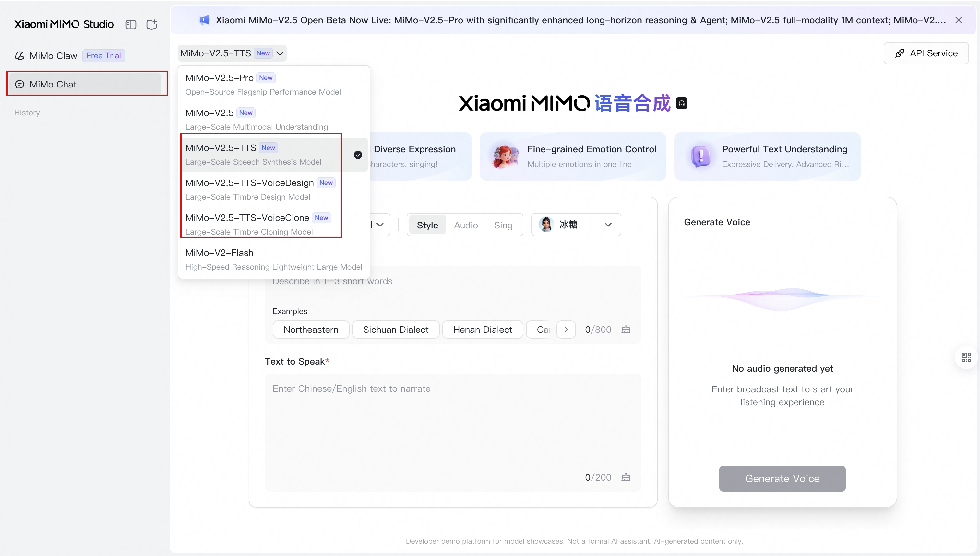Click the API Service plug icon
Screen dimensions: 980x556
coord(900,53)
